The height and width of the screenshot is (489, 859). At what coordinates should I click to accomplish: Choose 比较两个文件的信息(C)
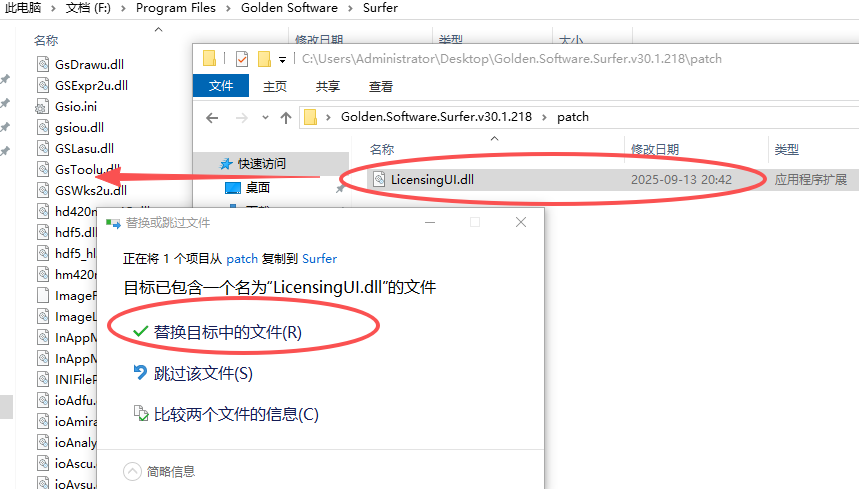(236, 415)
